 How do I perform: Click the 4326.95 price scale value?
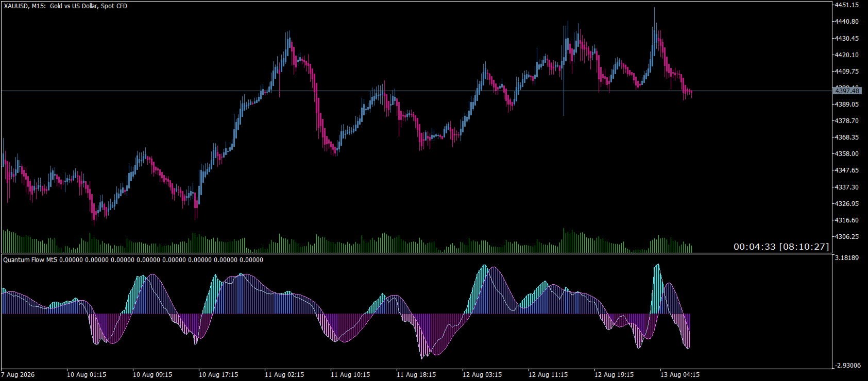[x=847, y=204]
